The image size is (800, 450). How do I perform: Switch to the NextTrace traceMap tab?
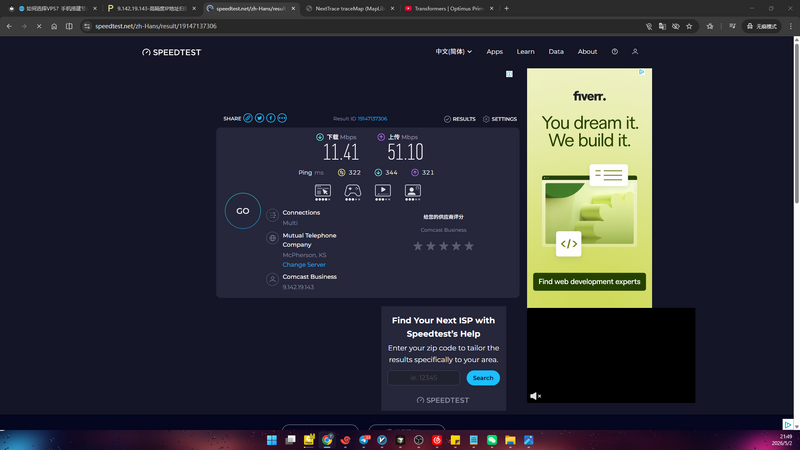coord(350,9)
